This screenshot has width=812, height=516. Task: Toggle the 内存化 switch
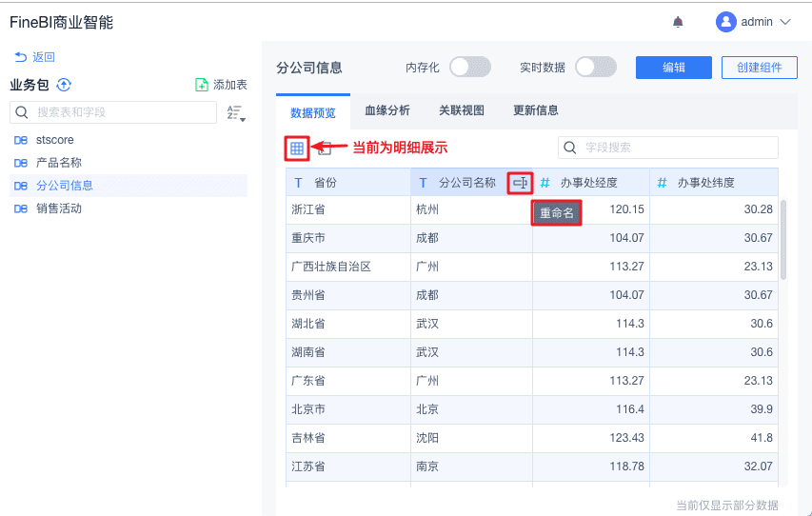470,67
